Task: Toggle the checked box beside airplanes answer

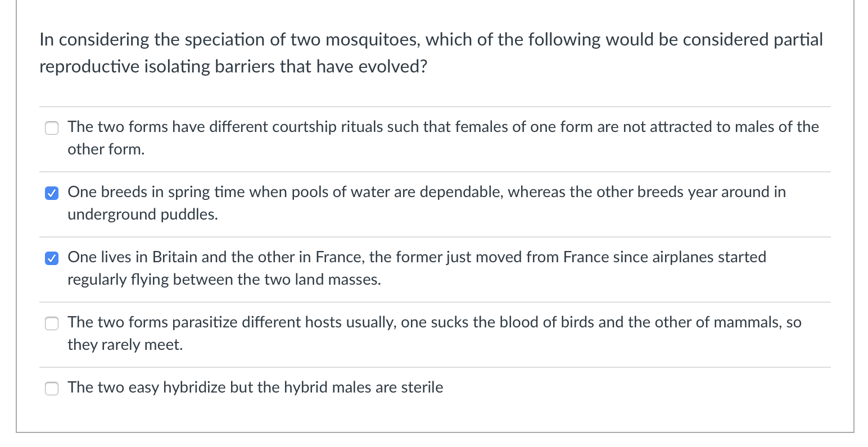Action: [x=51, y=258]
